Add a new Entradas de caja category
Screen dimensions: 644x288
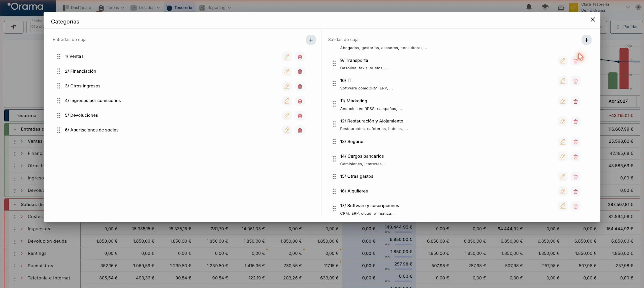point(311,40)
